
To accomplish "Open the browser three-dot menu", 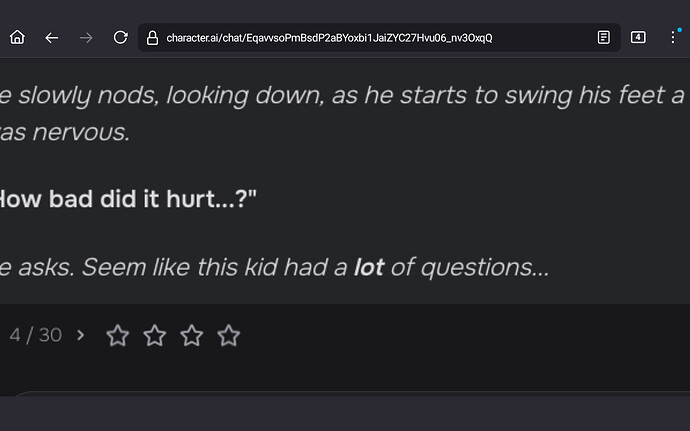I will pos(673,37).
